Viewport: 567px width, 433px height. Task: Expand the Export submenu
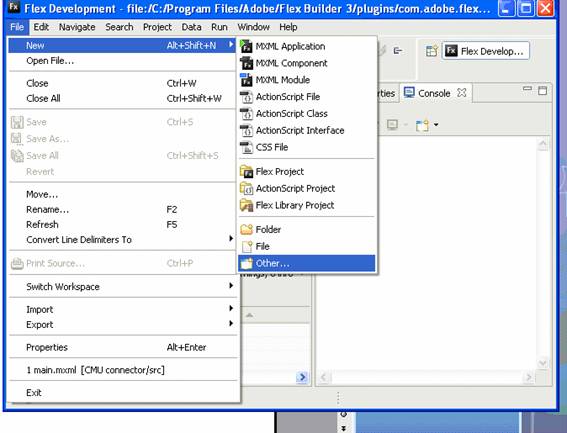231,323
